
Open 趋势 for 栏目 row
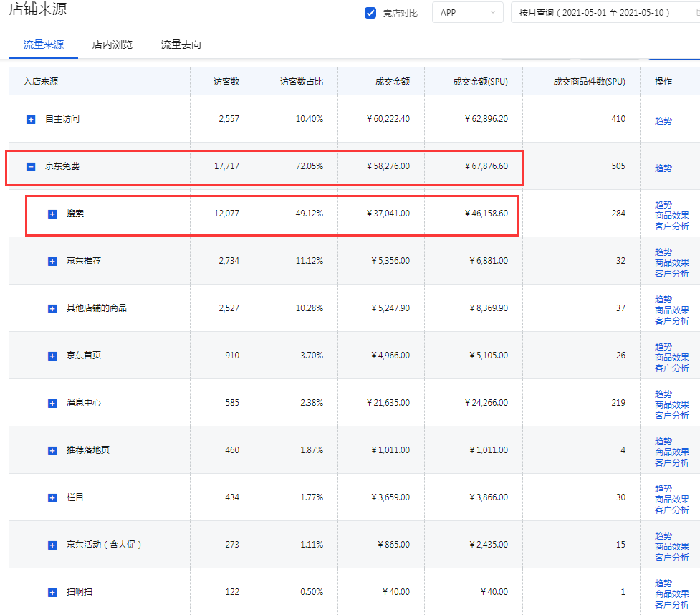click(663, 489)
